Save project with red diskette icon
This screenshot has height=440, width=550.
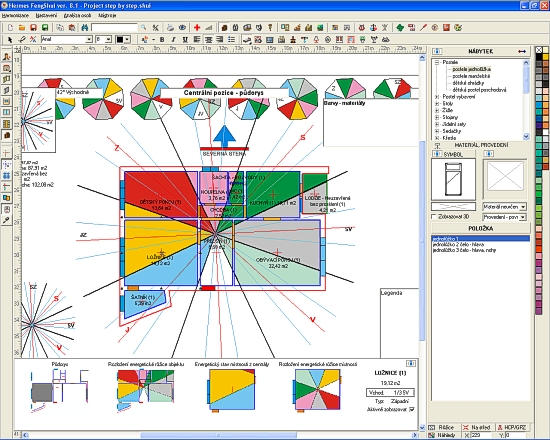(33, 27)
